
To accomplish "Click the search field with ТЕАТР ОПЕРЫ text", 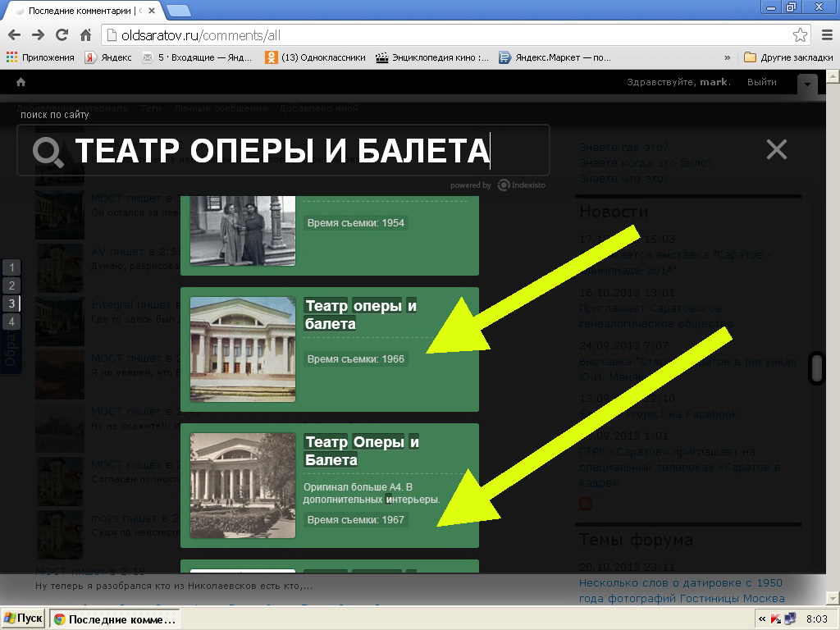I will (x=282, y=151).
